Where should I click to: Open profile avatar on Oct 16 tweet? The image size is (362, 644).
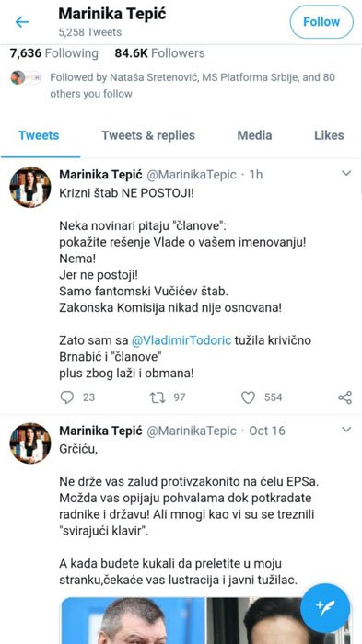pos(30,443)
